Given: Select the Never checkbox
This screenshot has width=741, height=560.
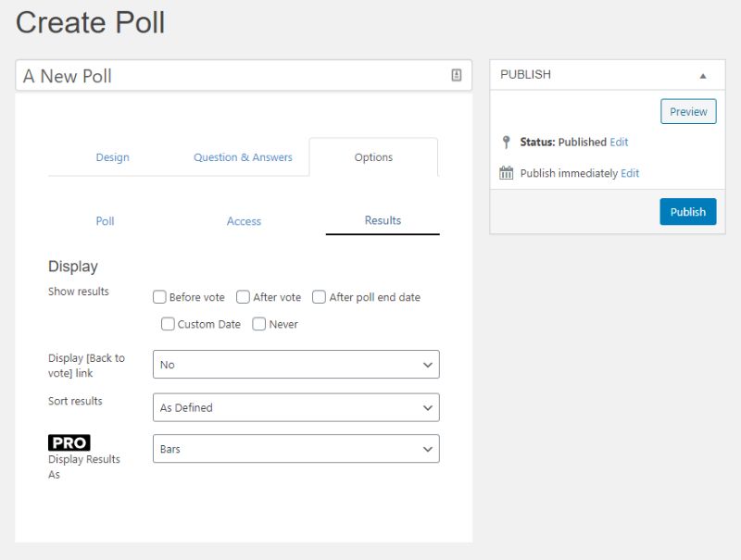Looking at the screenshot, I should coord(259,324).
